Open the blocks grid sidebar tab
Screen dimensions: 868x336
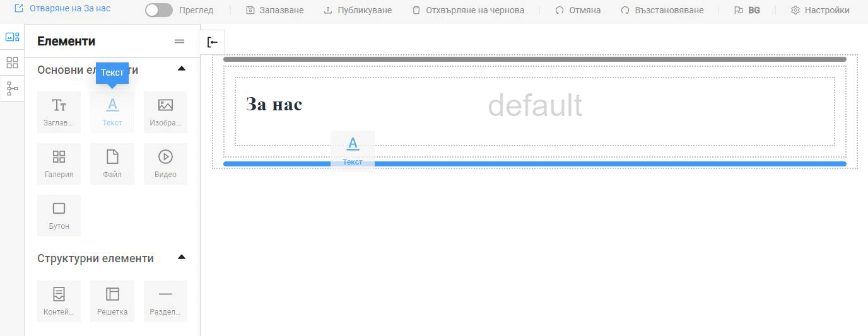[12, 62]
